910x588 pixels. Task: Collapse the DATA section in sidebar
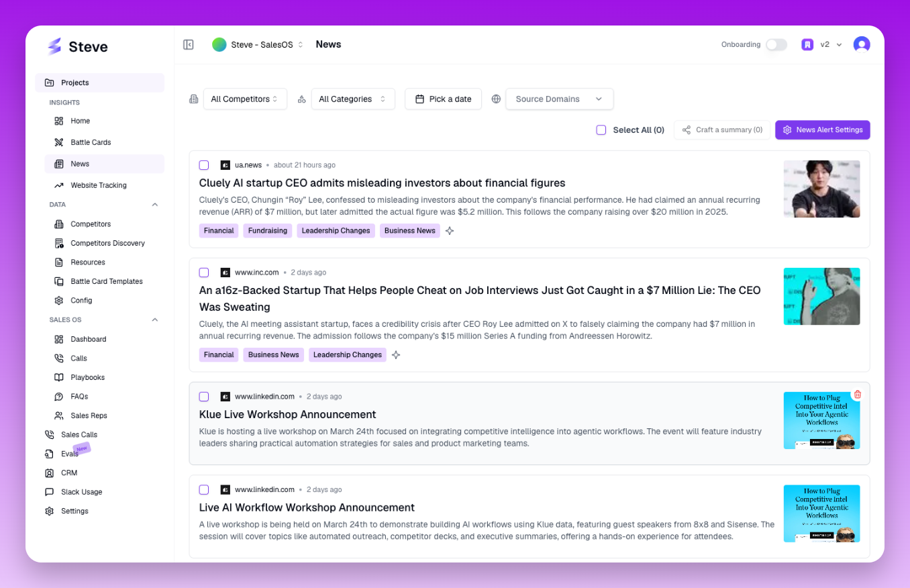coord(155,205)
